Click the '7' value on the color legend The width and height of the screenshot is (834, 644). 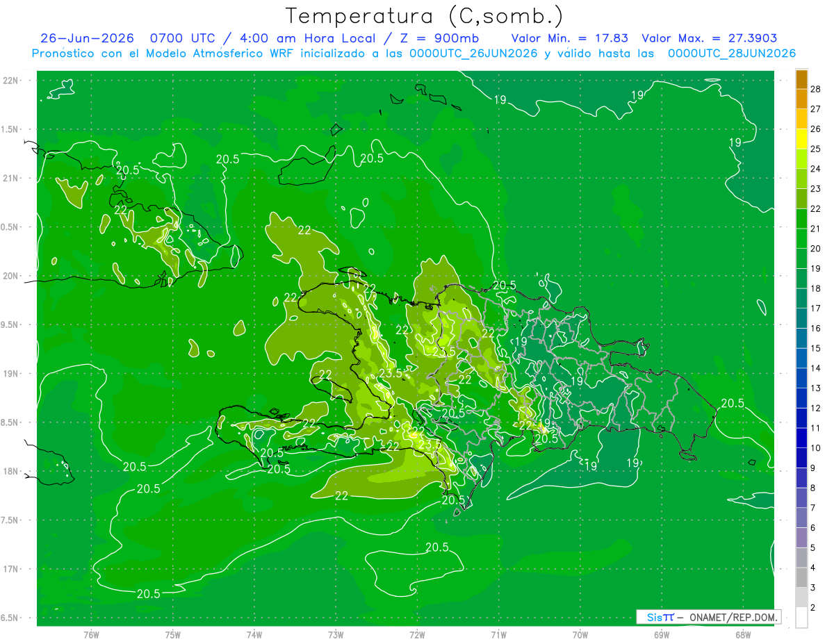click(813, 508)
